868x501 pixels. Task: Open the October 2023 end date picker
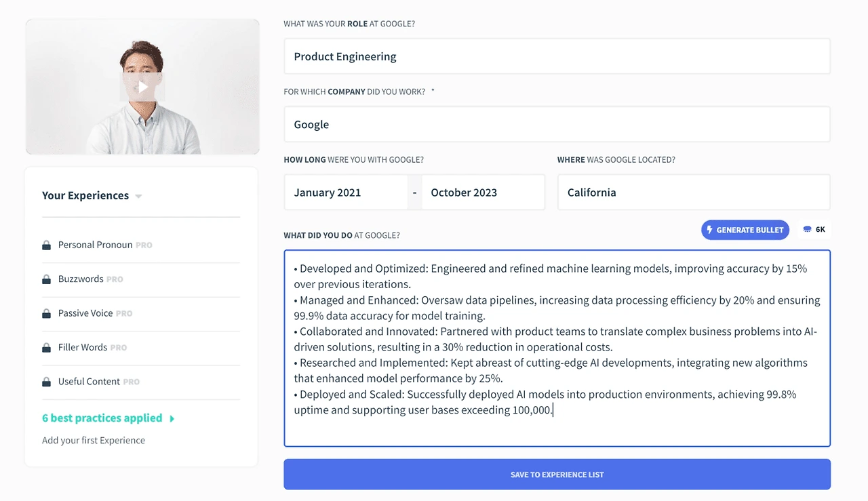click(x=483, y=193)
